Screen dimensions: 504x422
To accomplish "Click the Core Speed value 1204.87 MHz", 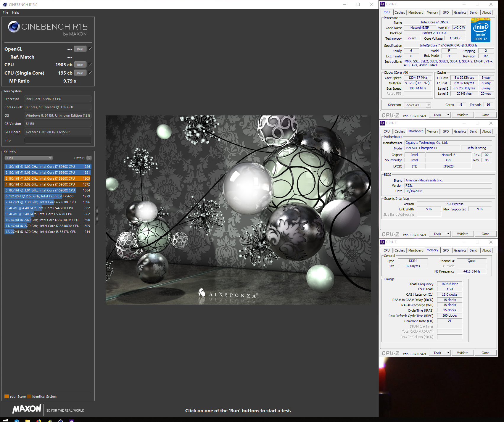I will pos(418,78).
